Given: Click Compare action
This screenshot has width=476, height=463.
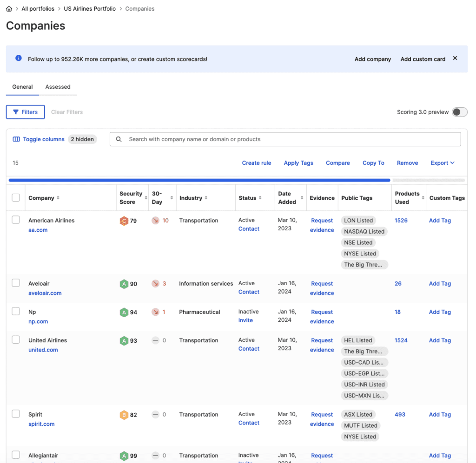Looking at the screenshot, I should coord(337,163).
